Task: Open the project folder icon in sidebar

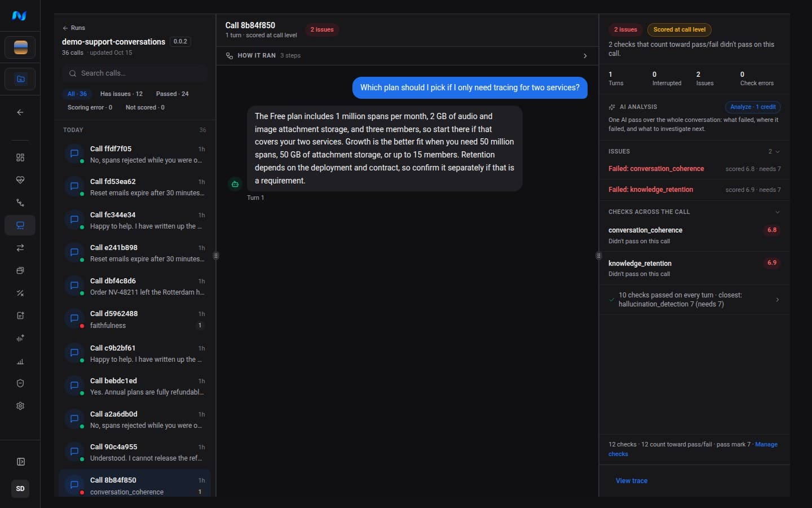Action: pos(20,79)
